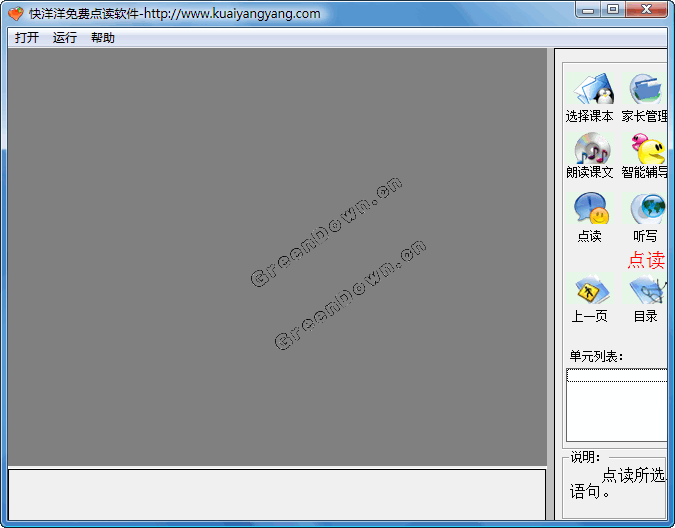
Task: Select the dotted row in 单元列表 list
Action: pyautogui.click(x=616, y=376)
